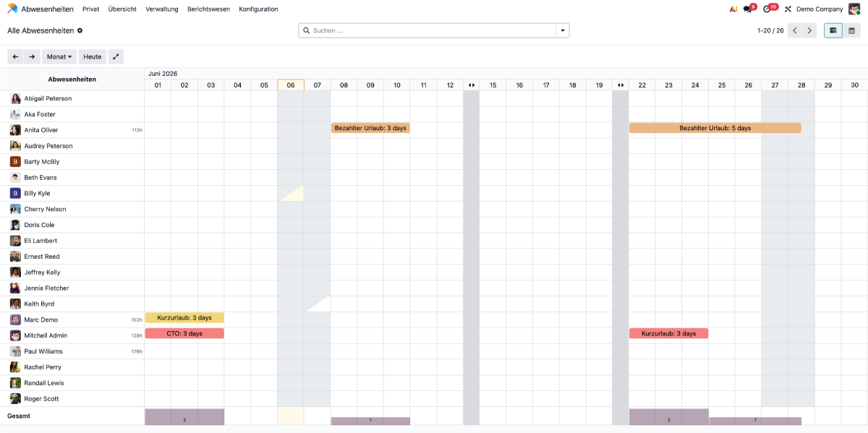Open Anita Oliver's Bezahlter Urlaub 3 days bar

click(x=370, y=128)
